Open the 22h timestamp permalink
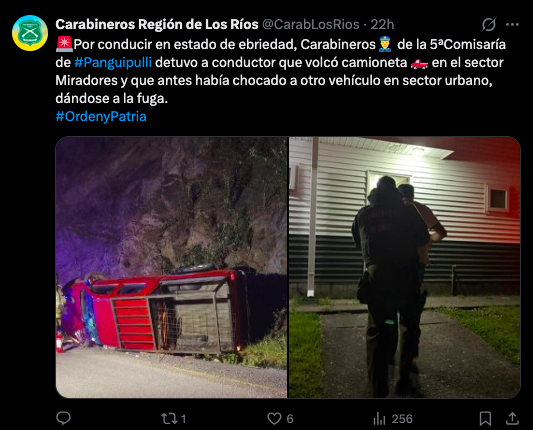 [x=382, y=24]
